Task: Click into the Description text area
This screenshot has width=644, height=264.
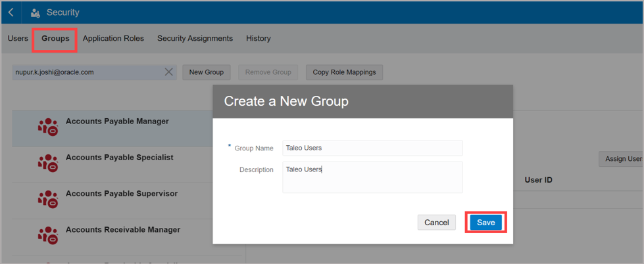Action: (372, 177)
